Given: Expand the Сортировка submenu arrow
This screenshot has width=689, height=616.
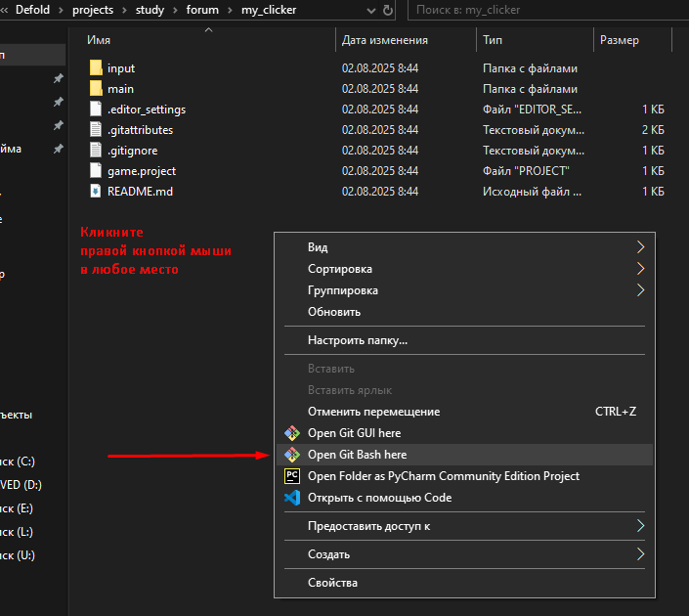Looking at the screenshot, I should click(x=641, y=268).
